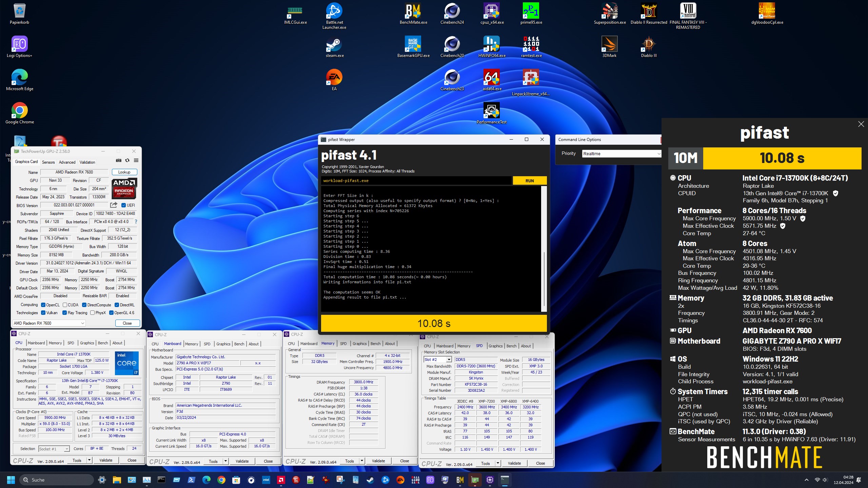Viewport: 868px width, 488px height.
Task: Click the BenchMate BM taskbar icon
Action: point(460,480)
